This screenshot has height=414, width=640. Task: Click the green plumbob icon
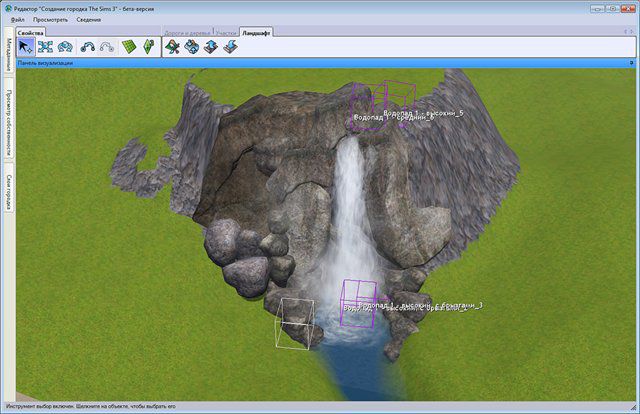[149, 47]
